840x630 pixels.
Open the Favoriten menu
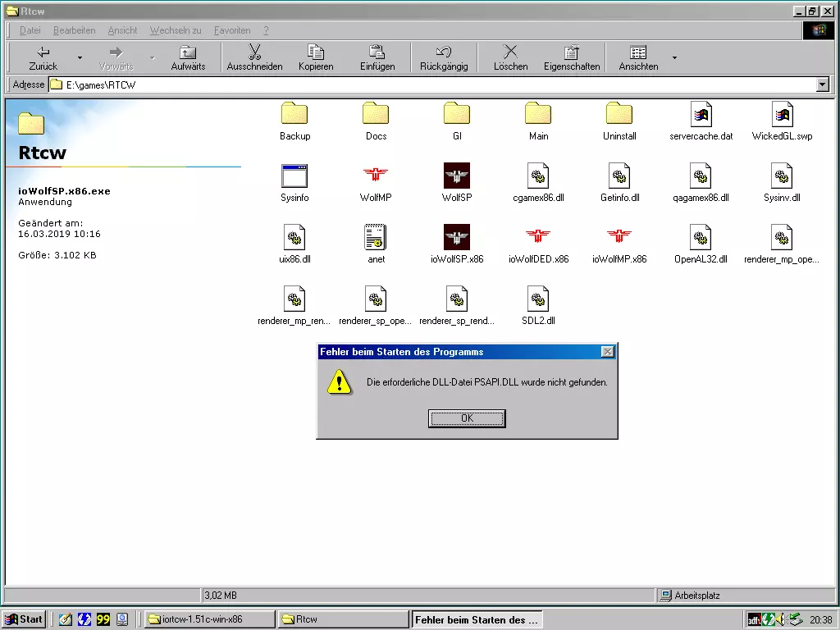click(232, 30)
